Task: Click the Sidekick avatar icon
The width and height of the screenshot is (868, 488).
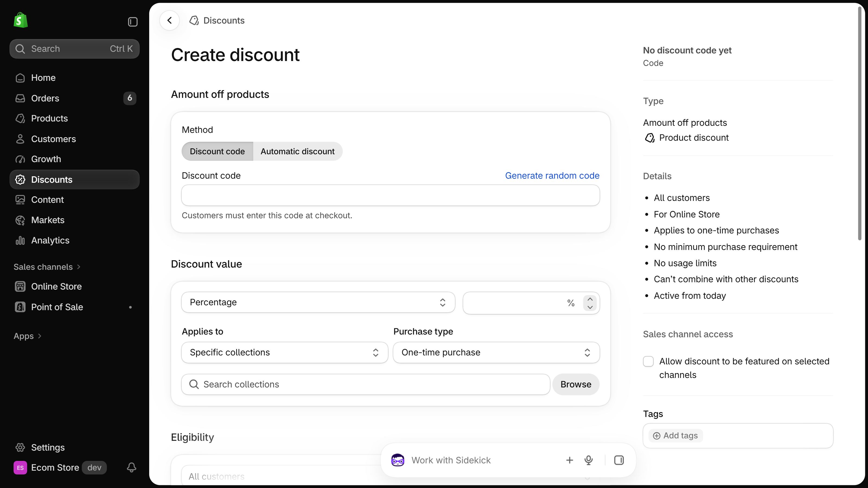Action: (x=398, y=460)
